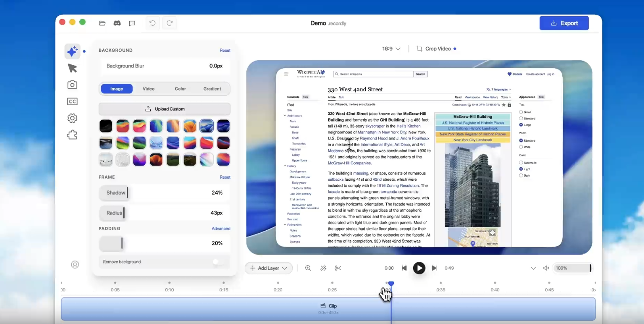Viewport: 644px width, 324px height.
Task: Open a project with the folder icon
Action: [102, 23]
